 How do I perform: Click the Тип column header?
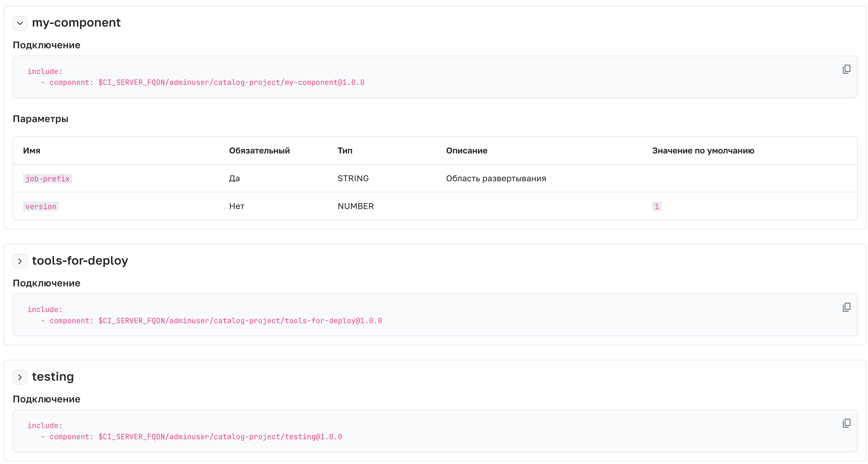click(x=345, y=151)
